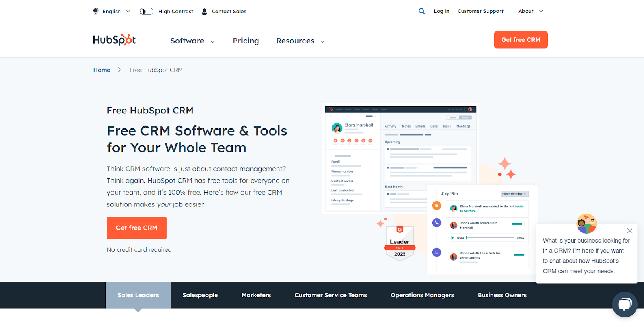Click Log in link

point(442,11)
